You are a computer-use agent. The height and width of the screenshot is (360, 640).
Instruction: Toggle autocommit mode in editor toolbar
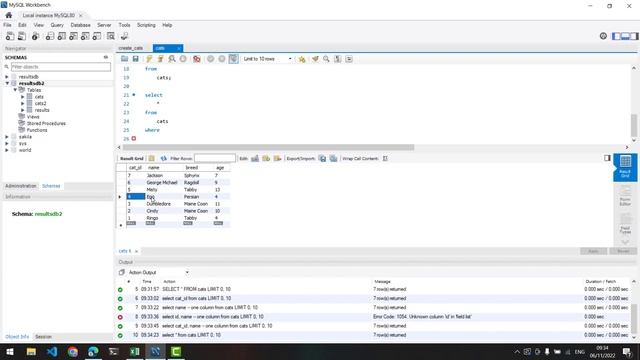click(233, 59)
